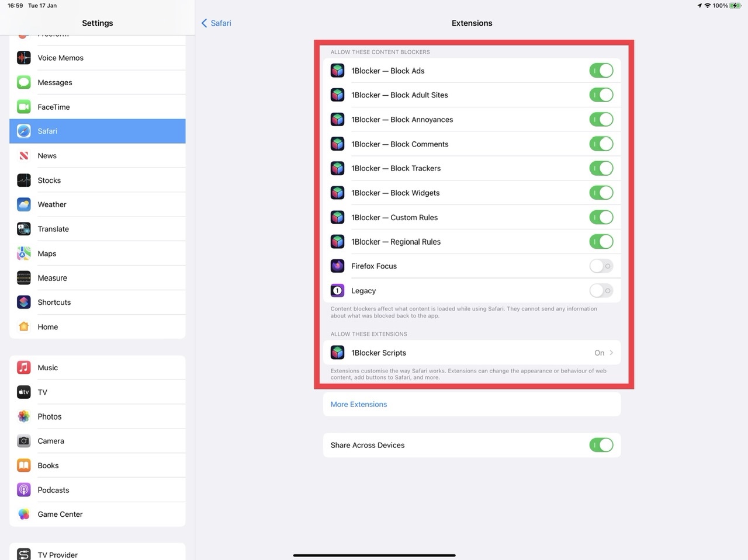The width and height of the screenshot is (748, 560).
Task: Tap the Game Center icon
Action: [x=24, y=514]
